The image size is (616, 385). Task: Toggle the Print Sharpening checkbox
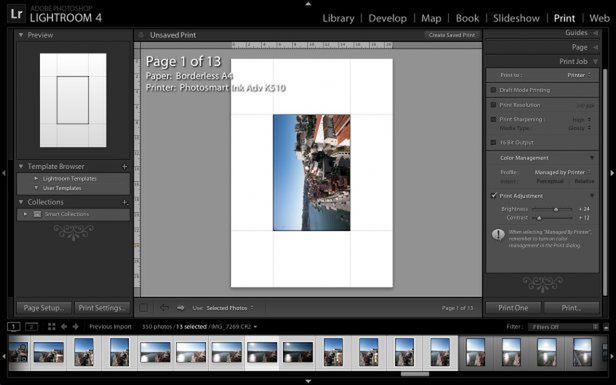click(x=493, y=119)
